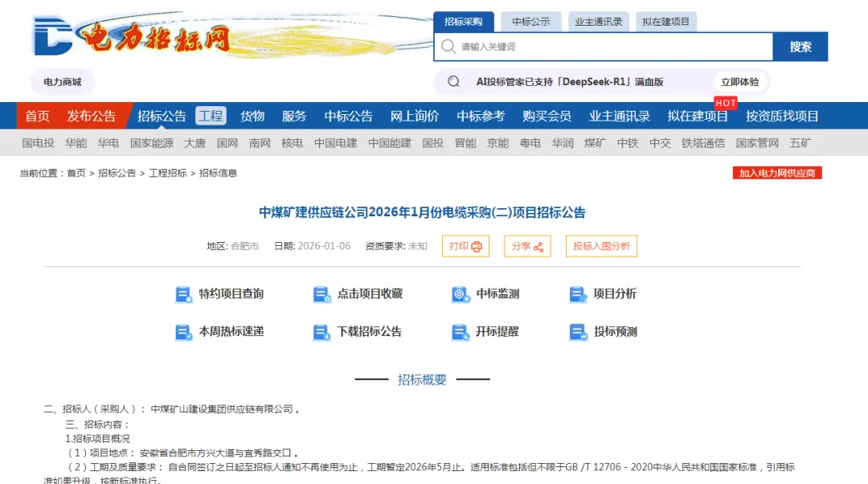The image size is (868, 484).
Task: Select the 服务 navigation item
Action: [x=294, y=116]
